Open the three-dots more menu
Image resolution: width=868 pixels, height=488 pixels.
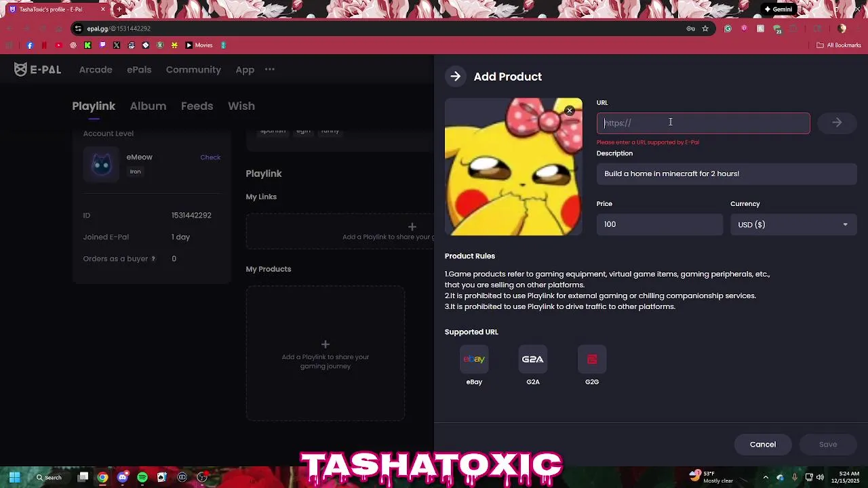(x=270, y=69)
